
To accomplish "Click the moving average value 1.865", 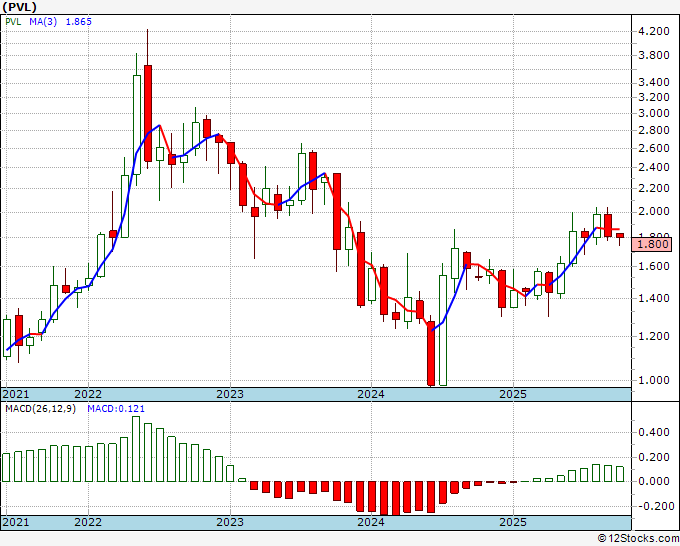I will coord(78,22).
